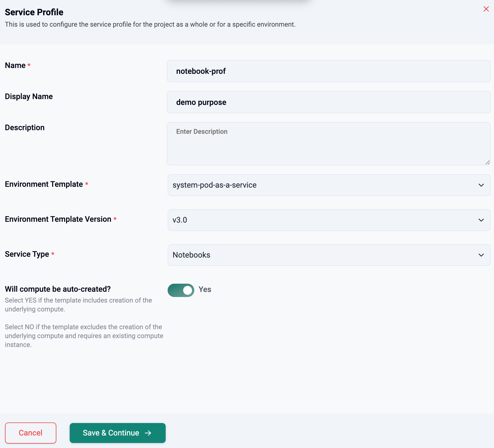Click the Service Type chevron arrow
The height and width of the screenshot is (448, 494).
click(481, 255)
